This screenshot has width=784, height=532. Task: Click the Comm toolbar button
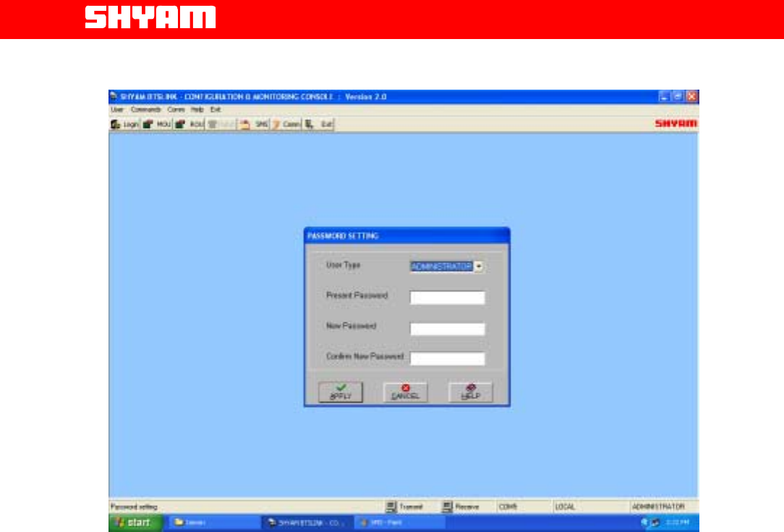[x=286, y=124]
